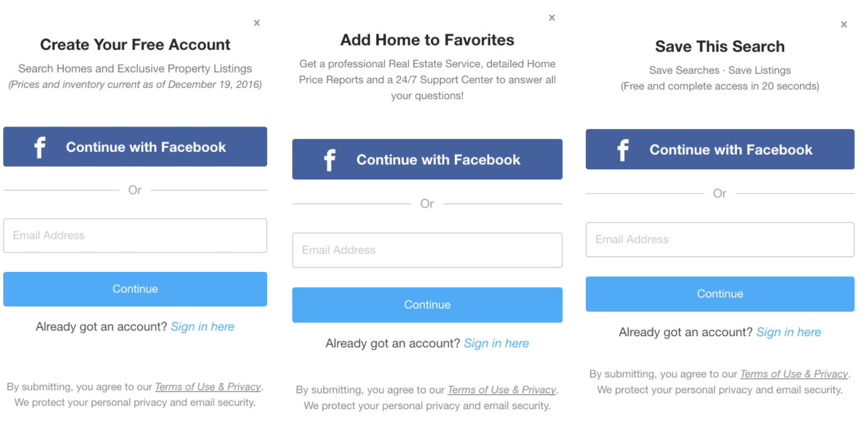This screenshot has width=868, height=423.
Task: Focus Email Address field in Create Your Free Account
Action: tap(135, 235)
